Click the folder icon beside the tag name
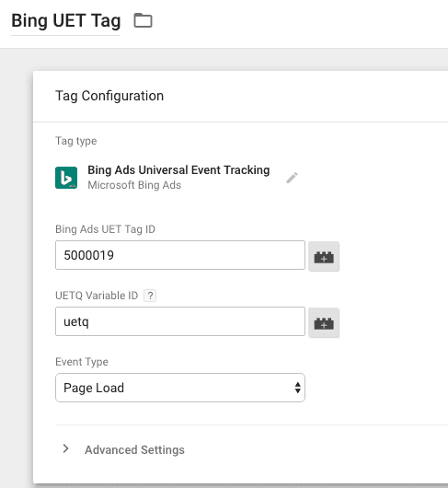This screenshot has height=488, width=448. 143,20
